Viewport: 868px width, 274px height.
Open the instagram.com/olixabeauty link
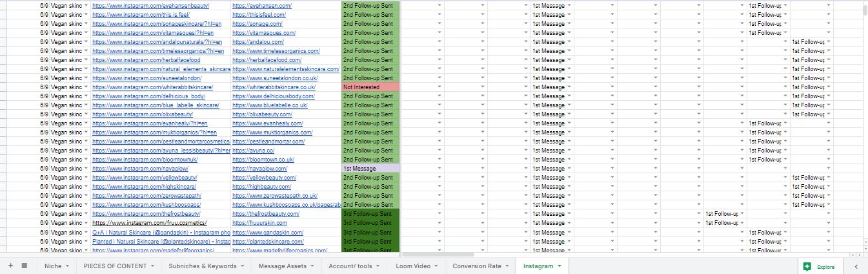(143, 114)
